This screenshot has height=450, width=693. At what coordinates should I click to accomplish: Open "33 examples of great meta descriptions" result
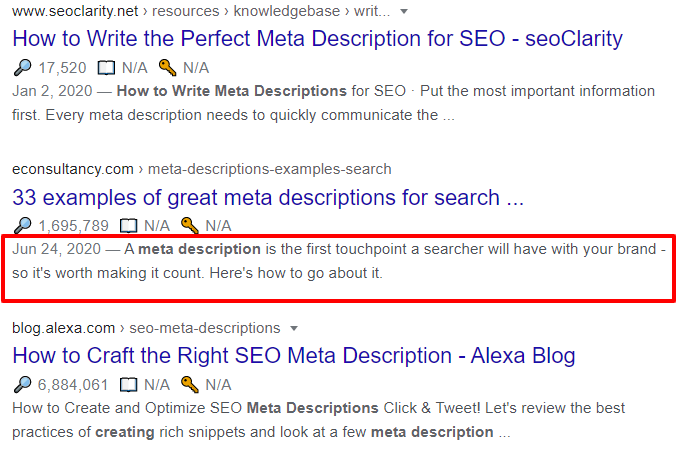[x=268, y=197]
